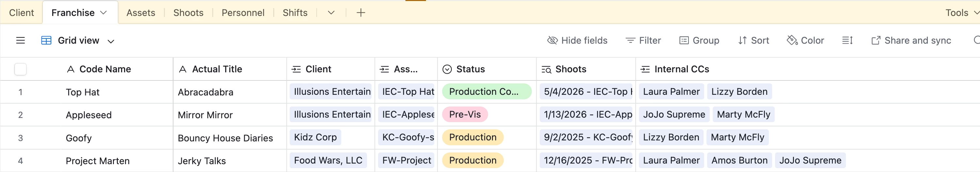Image resolution: width=980 pixels, height=172 pixels.
Task: Add a new table with plus button
Action: 361,12
